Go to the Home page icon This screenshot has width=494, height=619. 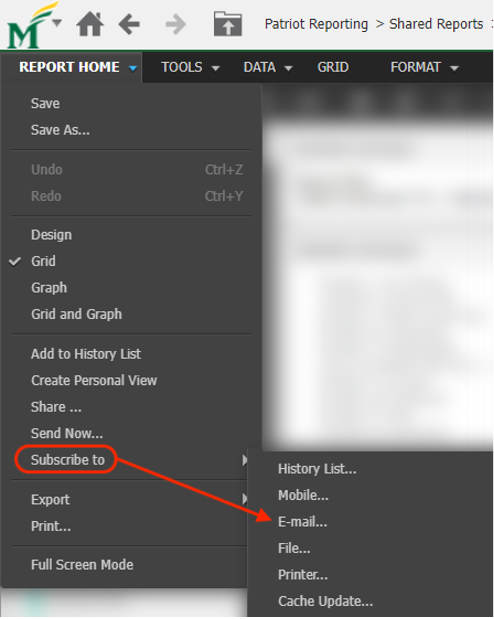coord(90,24)
